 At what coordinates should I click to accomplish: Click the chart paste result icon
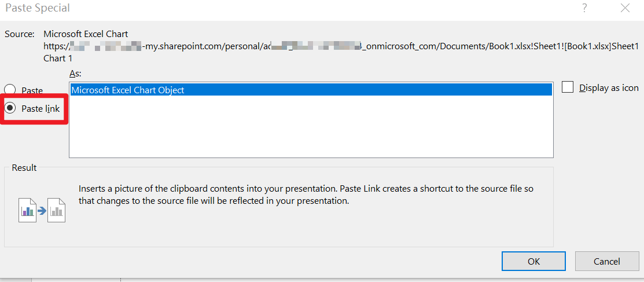click(42, 210)
